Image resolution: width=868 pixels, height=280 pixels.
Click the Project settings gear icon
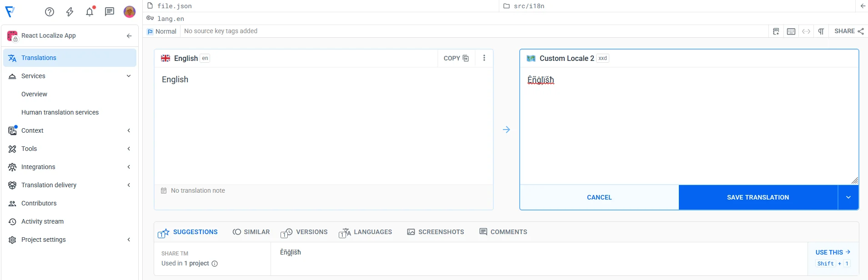click(x=12, y=240)
